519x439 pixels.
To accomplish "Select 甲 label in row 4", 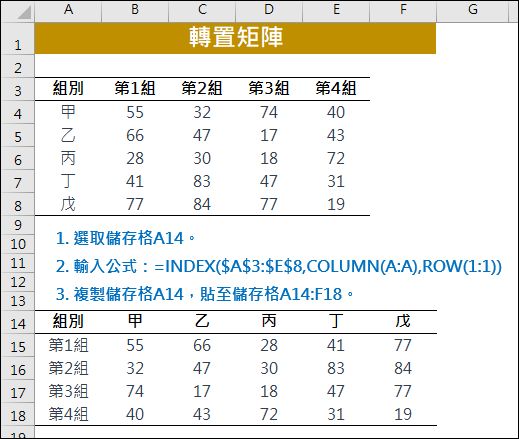I will coord(68,112).
